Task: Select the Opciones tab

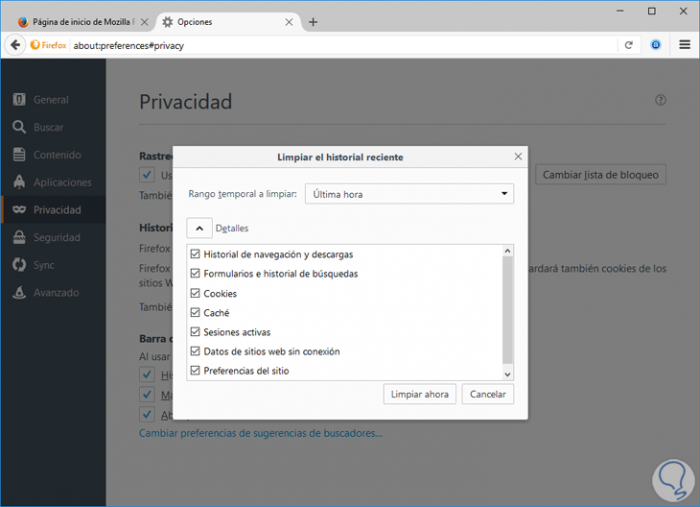Action: [x=228, y=22]
